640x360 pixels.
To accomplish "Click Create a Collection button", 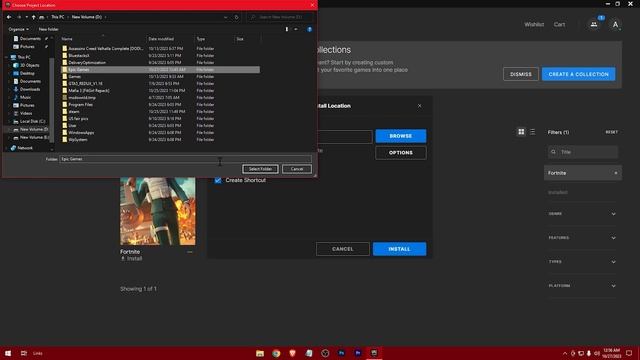I will click(x=578, y=74).
